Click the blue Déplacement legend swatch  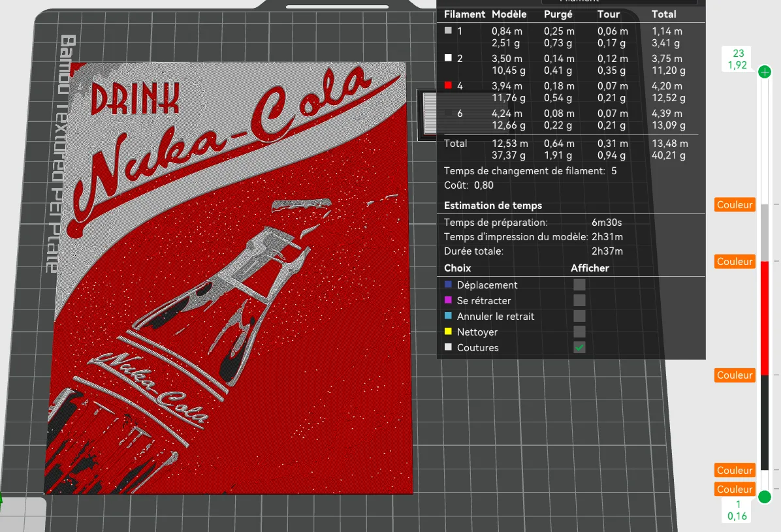(x=448, y=285)
